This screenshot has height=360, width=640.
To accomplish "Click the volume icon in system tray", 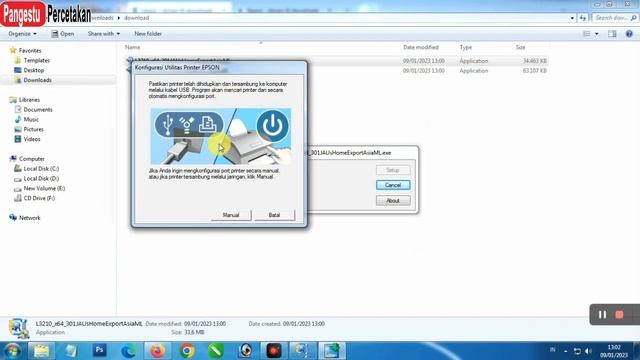I will (x=589, y=351).
